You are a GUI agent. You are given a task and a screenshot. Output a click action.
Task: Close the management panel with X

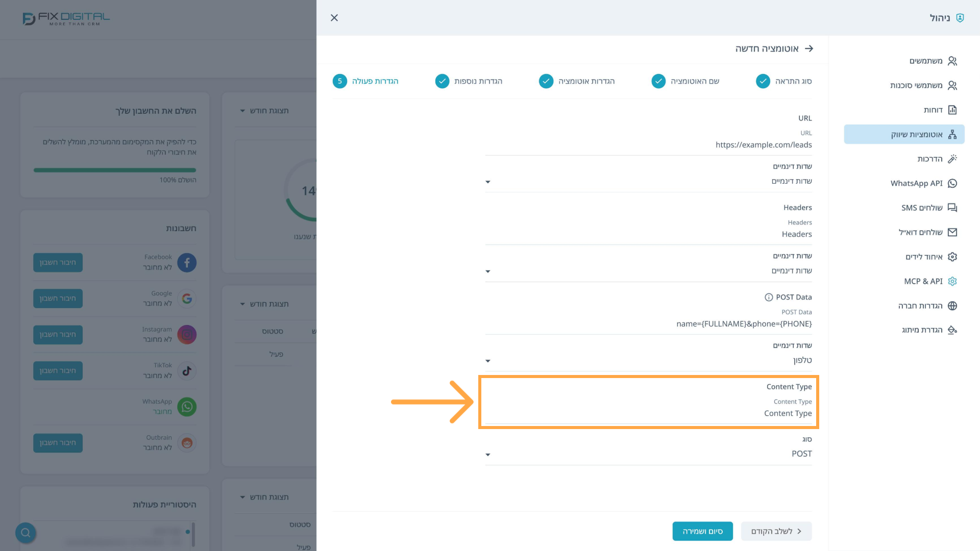pyautogui.click(x=334, y=18)
